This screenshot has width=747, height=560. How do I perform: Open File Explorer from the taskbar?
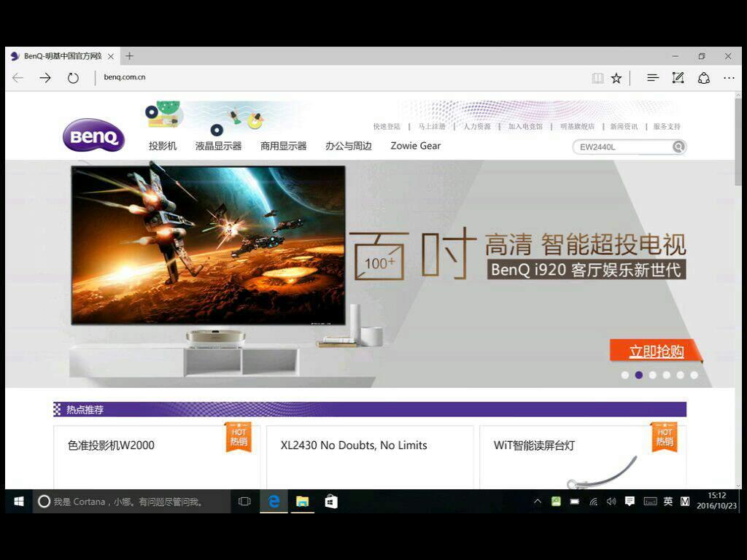pos(302,502)
